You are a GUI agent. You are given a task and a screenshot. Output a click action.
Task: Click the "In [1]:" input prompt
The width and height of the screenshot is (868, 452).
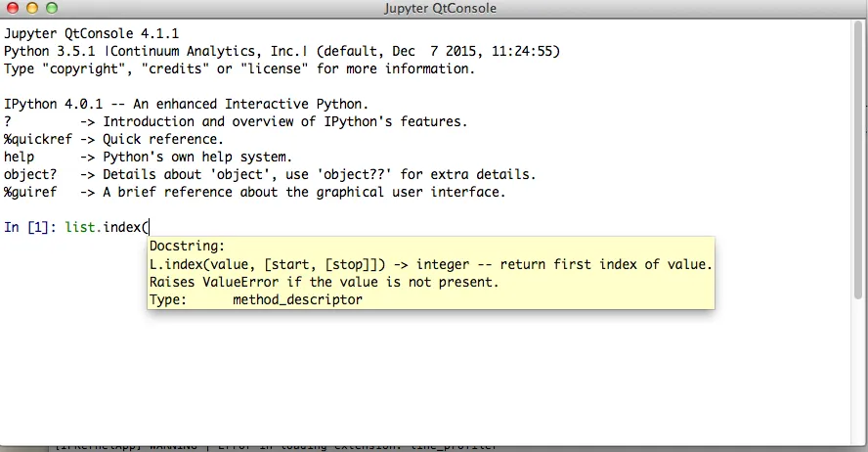point(30,227)
